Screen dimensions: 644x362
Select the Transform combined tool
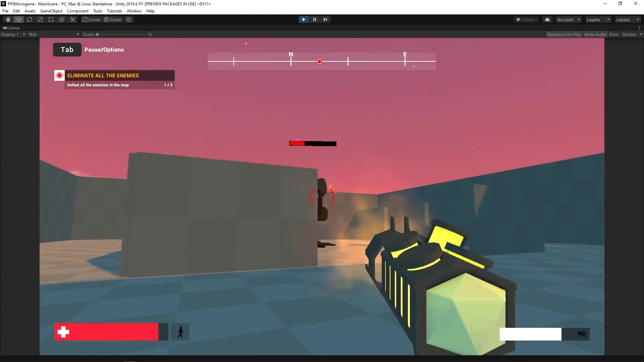coord(61,19)
